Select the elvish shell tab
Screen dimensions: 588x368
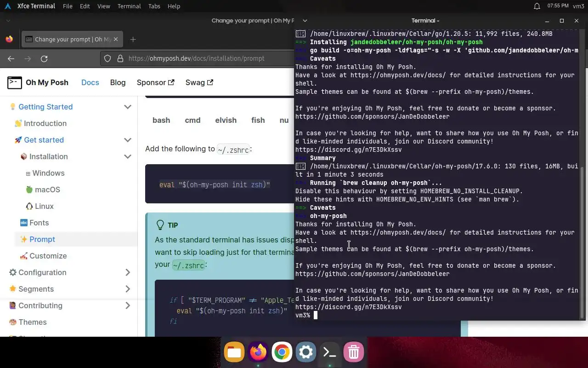[x=226, y=120]
